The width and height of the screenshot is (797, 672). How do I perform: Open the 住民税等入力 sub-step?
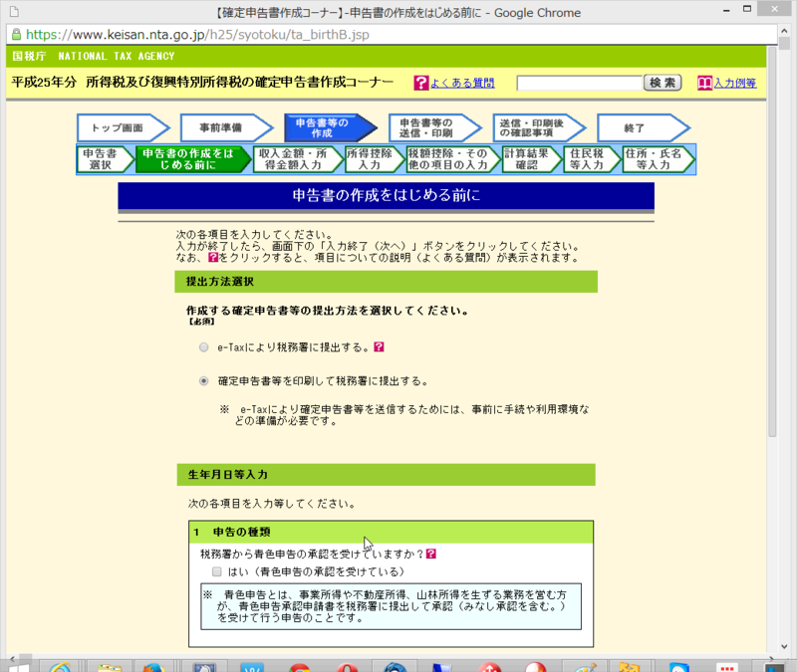pyautogui.click(x=592, y=159)
